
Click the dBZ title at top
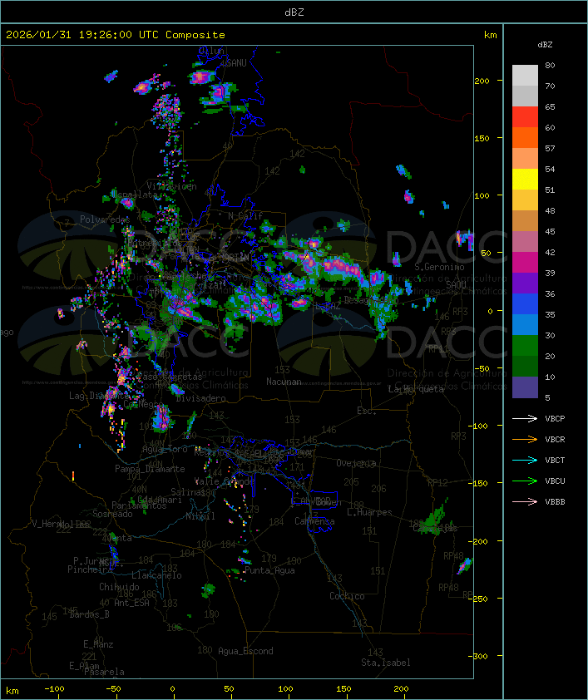(x=294, y=12)
